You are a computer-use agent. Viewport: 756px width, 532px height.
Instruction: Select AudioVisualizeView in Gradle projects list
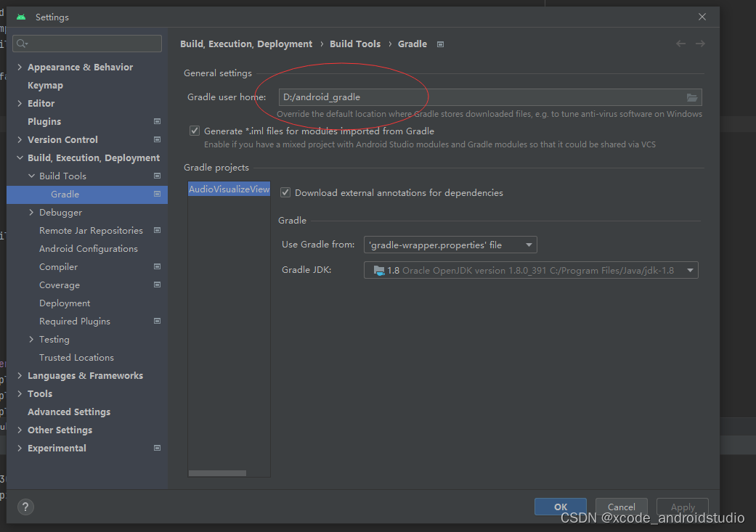click(229, 189)
